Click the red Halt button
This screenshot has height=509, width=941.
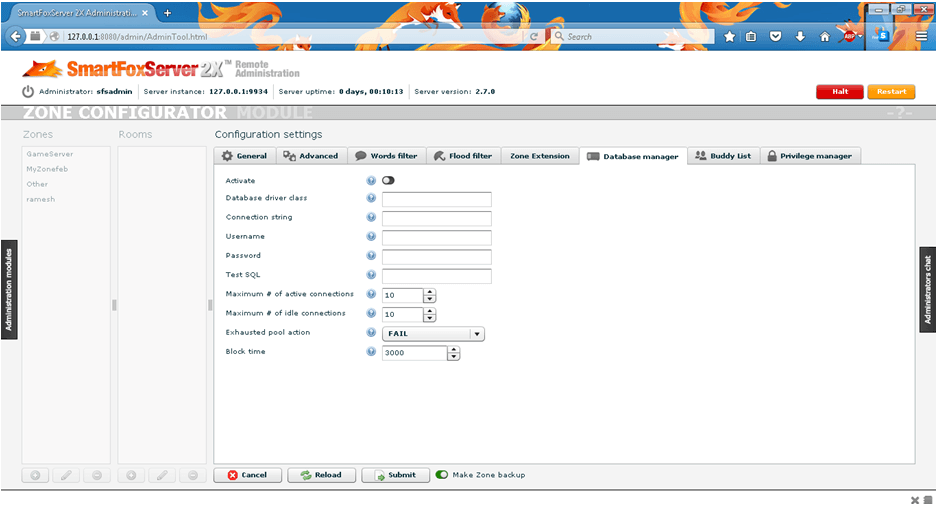[840, 92]
